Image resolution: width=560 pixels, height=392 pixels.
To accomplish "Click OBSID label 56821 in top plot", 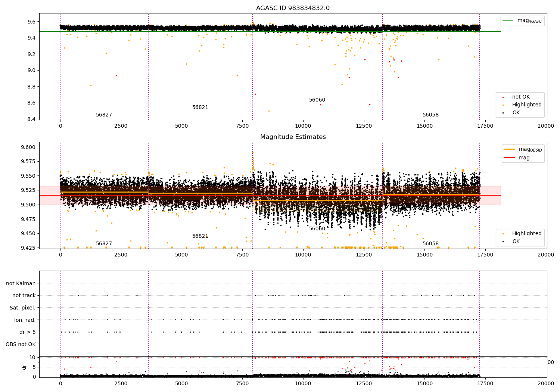I will tap(200, 107).
